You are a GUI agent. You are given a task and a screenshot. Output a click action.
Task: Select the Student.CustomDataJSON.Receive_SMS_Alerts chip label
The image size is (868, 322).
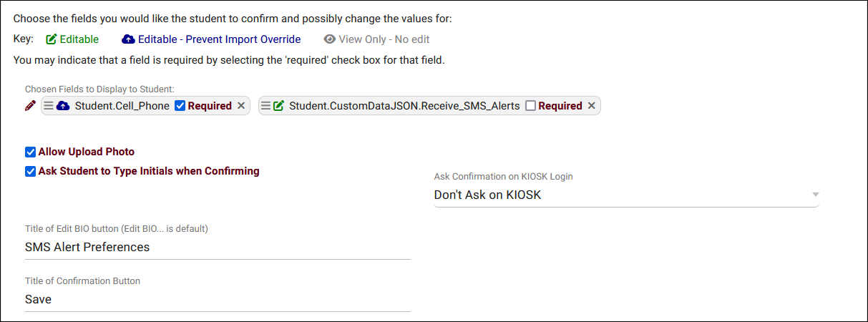pyautogui.click(x=404, y=106)
